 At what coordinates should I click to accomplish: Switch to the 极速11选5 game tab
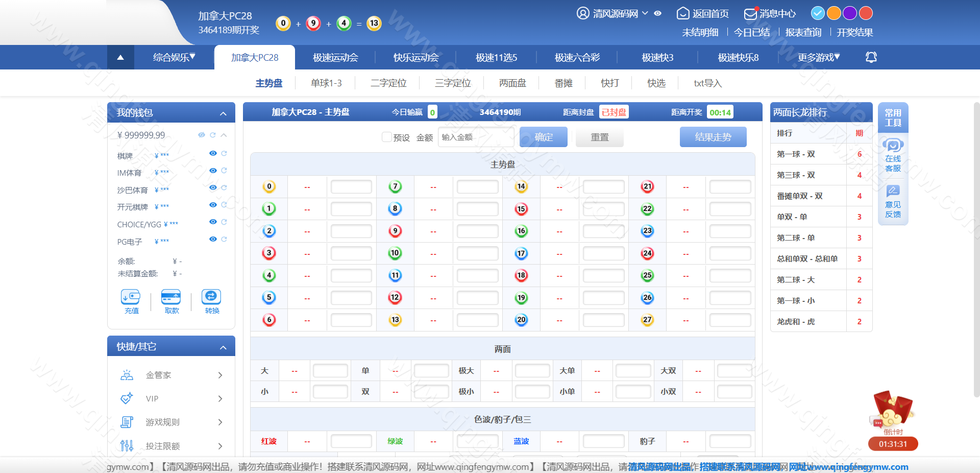pos(496,57)
